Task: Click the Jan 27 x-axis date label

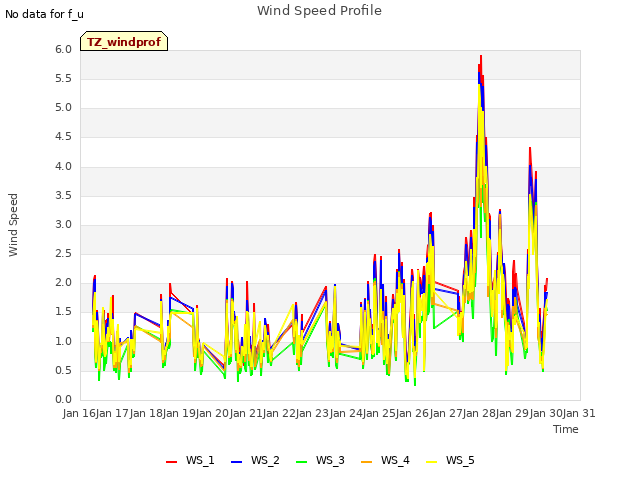Action: pyautogui.click(x=446, y=413)
